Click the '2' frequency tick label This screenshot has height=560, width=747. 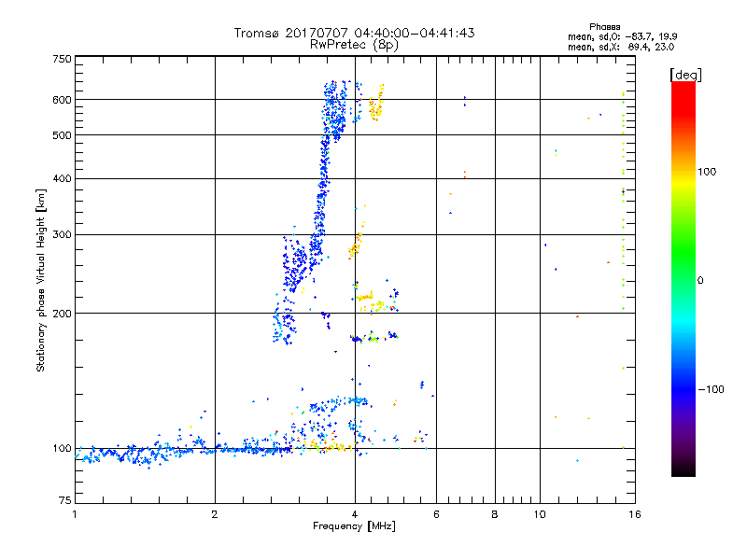(215, 514)
